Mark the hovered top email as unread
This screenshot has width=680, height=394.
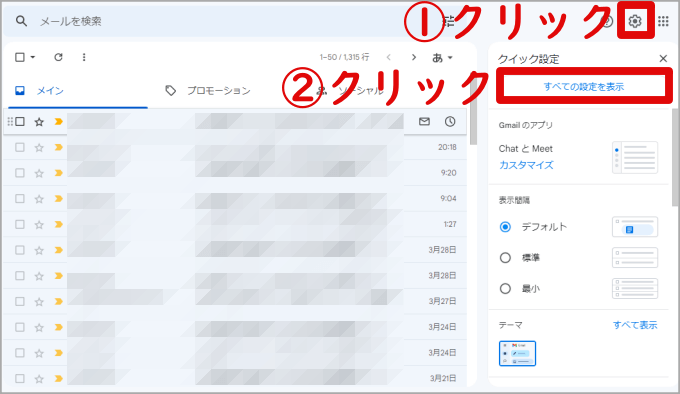click(425, 121)
